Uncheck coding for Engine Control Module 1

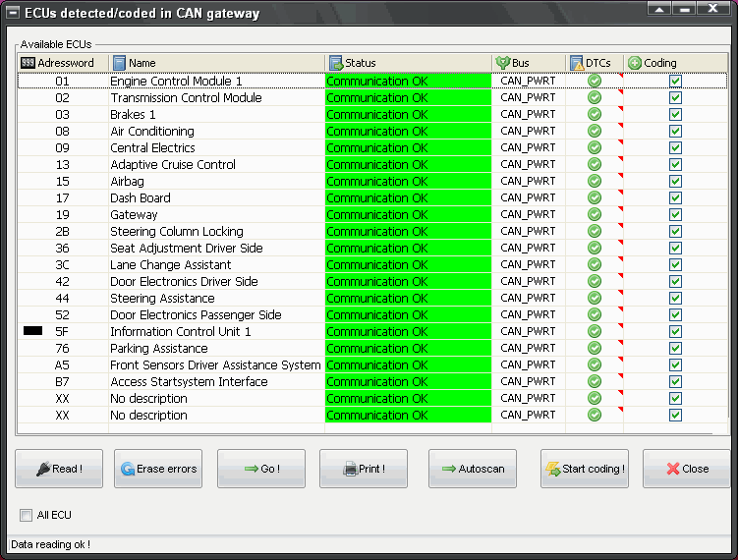pos(675,81)
